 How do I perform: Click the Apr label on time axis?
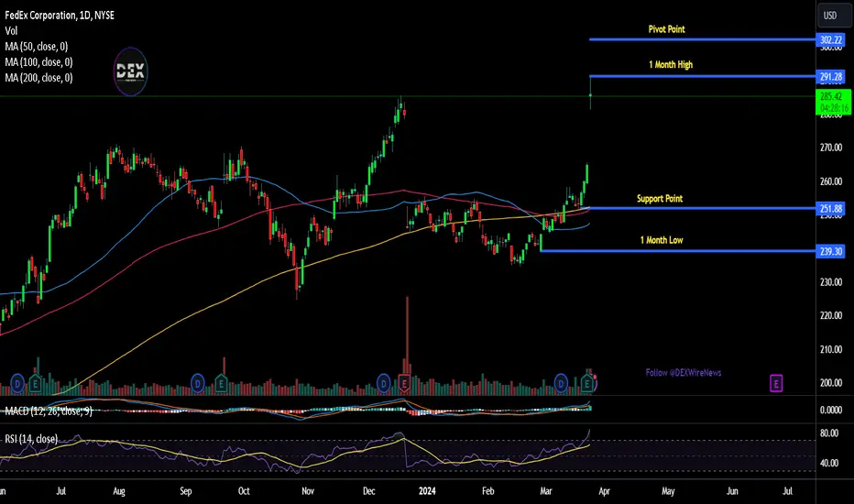(604, 491)
